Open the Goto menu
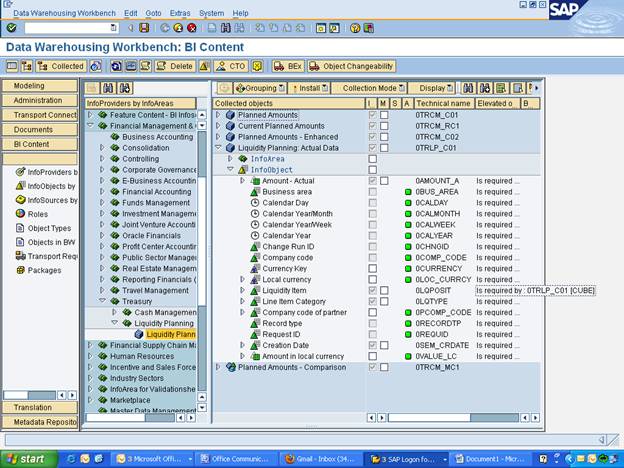 [153, 13]
